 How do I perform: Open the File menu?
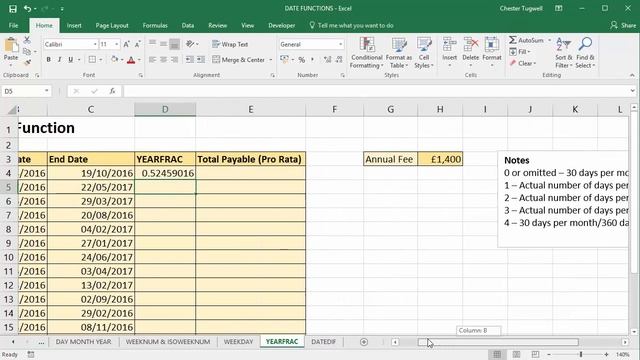pyautogui.click(x=13, y=25)
